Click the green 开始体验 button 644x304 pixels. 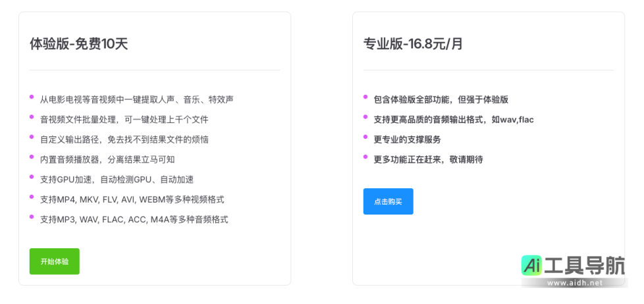click(54, 261)
